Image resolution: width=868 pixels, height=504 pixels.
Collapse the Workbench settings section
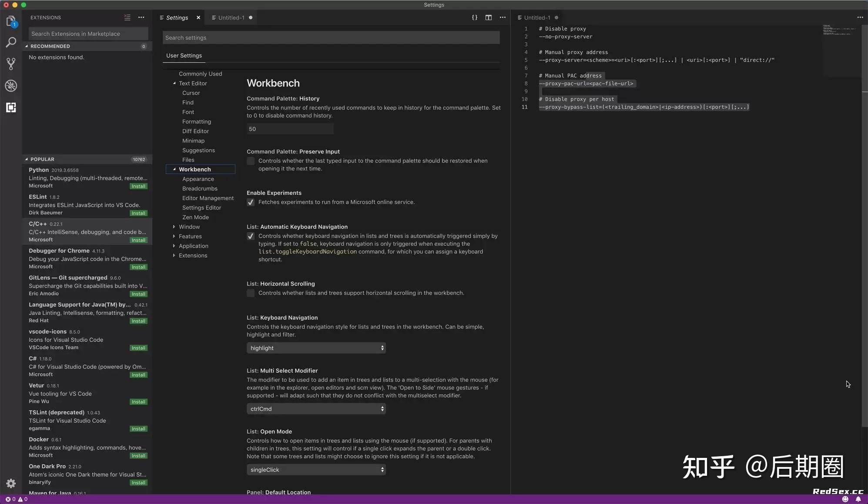coord(174,169)
